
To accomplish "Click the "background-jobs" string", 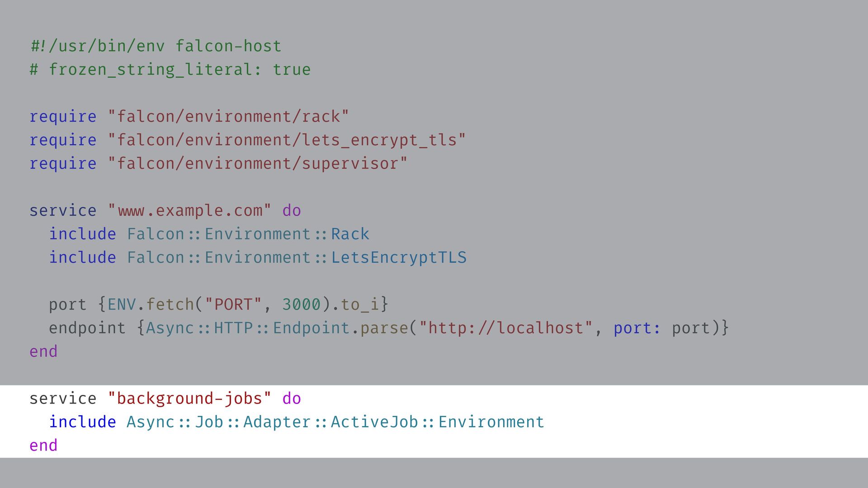I will click(x=189, y=399).
